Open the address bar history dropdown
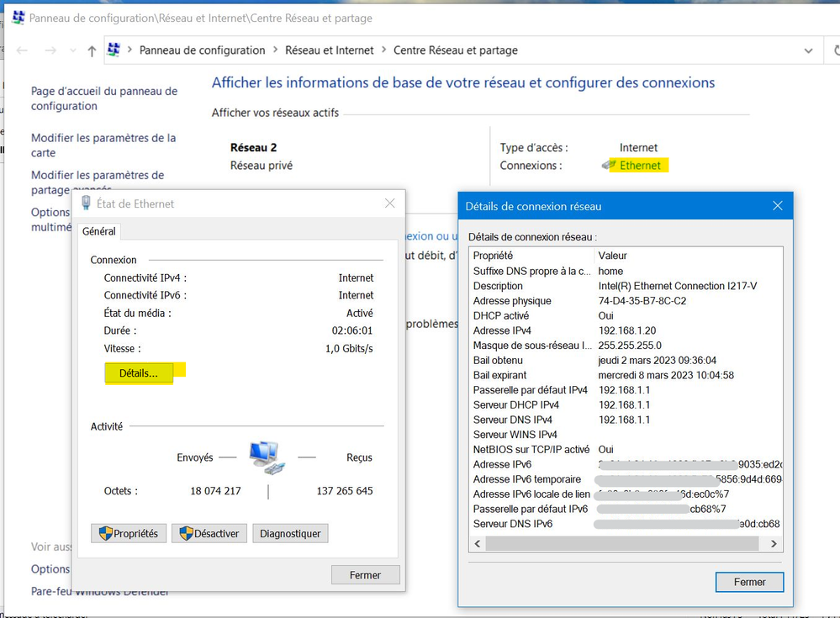Screen dimensions: 840x618 [808, 50]
